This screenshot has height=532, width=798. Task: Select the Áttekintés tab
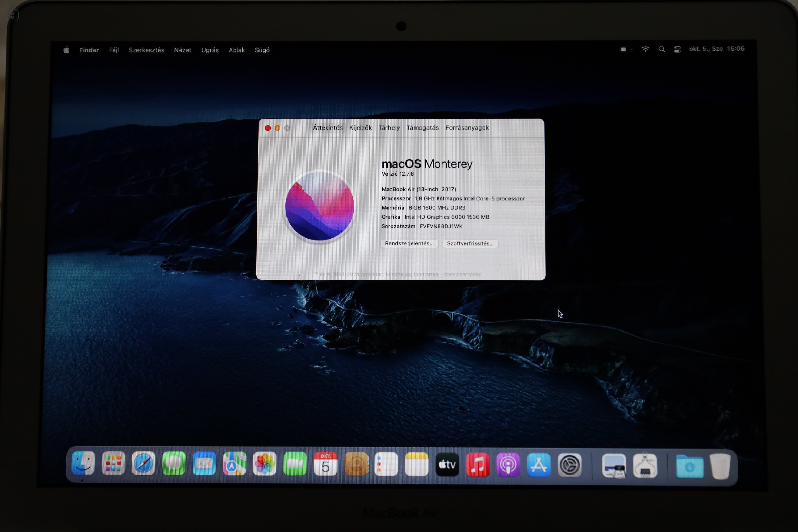pyautogui.click(x=327, y=128)
